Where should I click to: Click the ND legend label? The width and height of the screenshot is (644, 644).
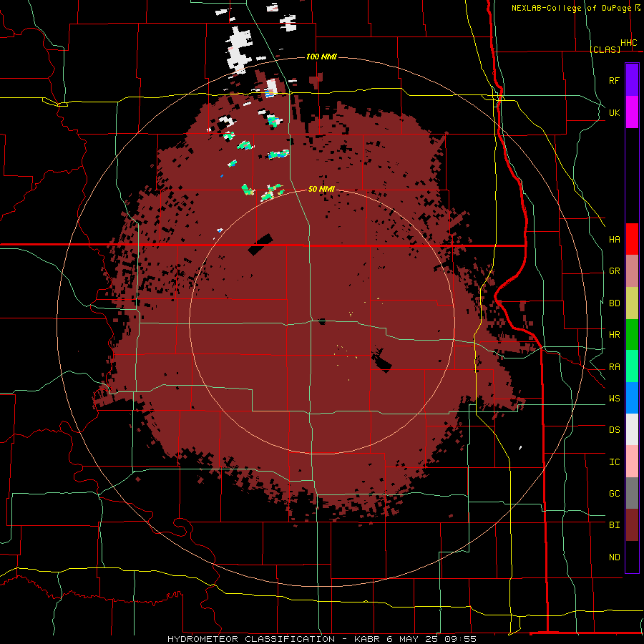point(615,557)
